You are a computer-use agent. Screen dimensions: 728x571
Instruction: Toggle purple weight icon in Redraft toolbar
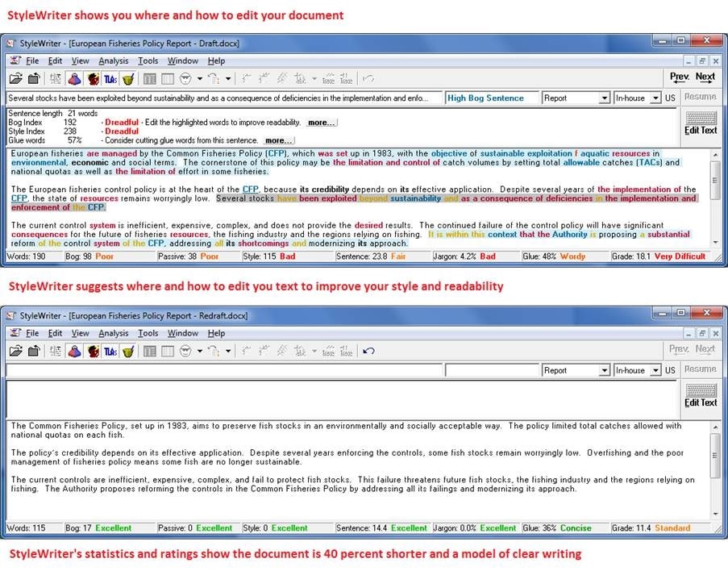pos(74,352)
